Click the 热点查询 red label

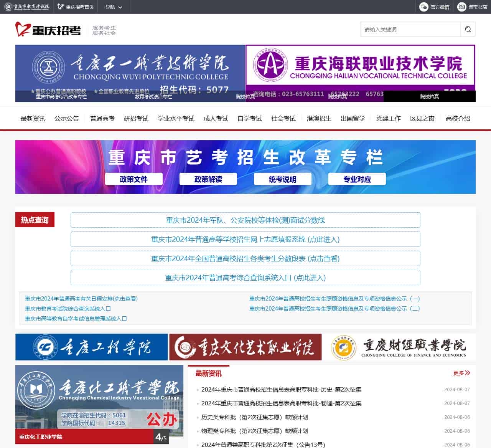(x=35, y=220)
